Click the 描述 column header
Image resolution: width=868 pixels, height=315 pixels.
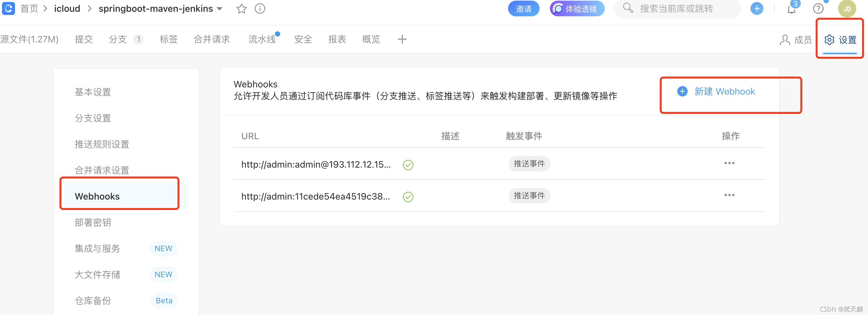click(450, 136)
